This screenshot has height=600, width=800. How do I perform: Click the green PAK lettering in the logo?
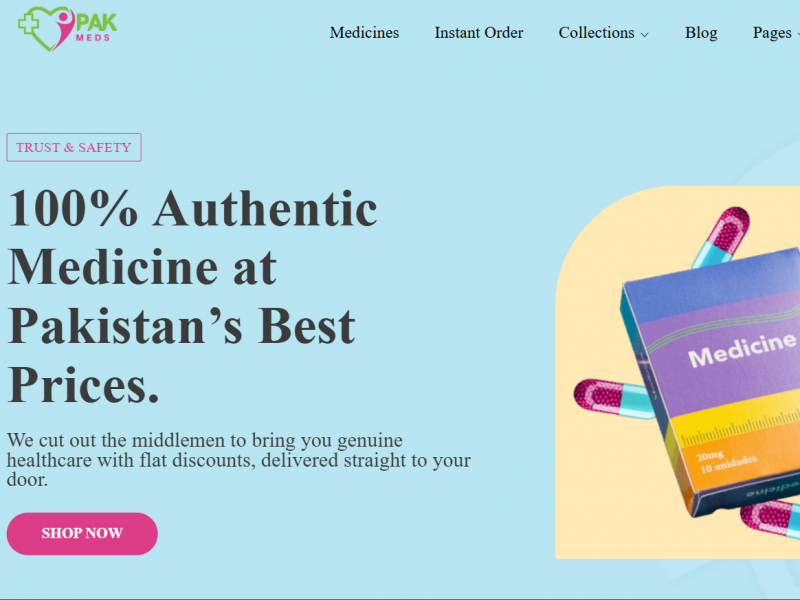click(96, 23)
